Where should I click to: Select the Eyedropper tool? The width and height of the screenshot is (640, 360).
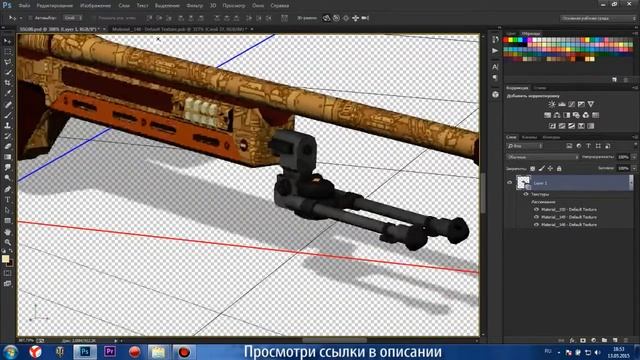pos(7,93)
